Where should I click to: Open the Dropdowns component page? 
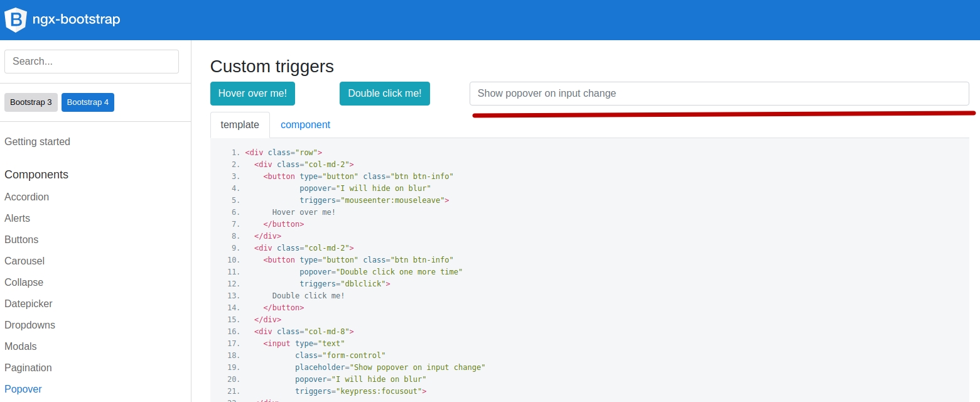point(30,325)
